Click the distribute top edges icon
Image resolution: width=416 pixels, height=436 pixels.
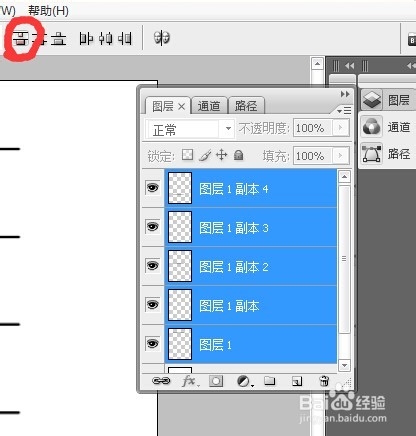pyautogui.click(x=21, y=39)
